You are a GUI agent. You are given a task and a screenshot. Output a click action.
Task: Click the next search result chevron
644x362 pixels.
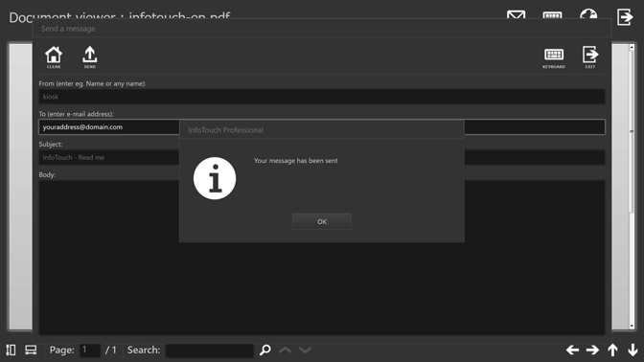click(x=305, y=351)
